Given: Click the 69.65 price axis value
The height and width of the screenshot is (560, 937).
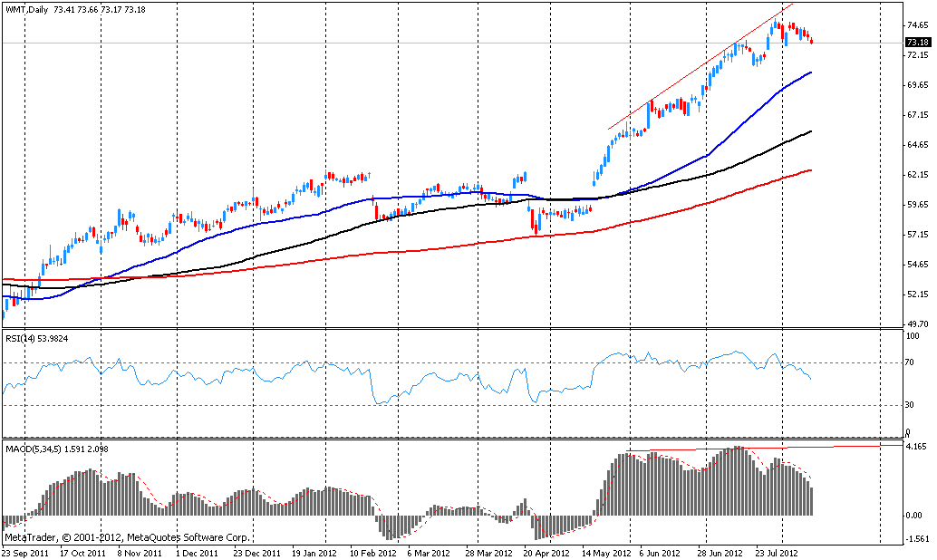Looking at the screenshot, I should tap(917, 85).
